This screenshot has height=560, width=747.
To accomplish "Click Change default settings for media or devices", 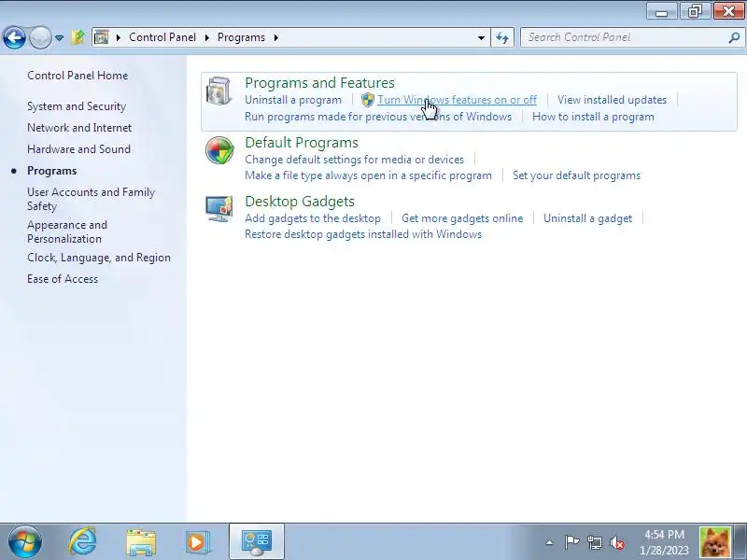I will (x=355, y=160).
